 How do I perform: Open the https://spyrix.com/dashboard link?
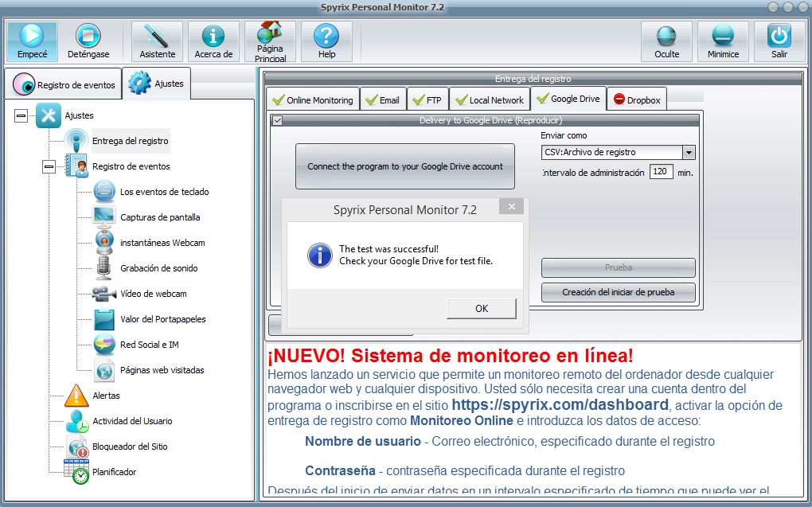[x=560, y=405]
